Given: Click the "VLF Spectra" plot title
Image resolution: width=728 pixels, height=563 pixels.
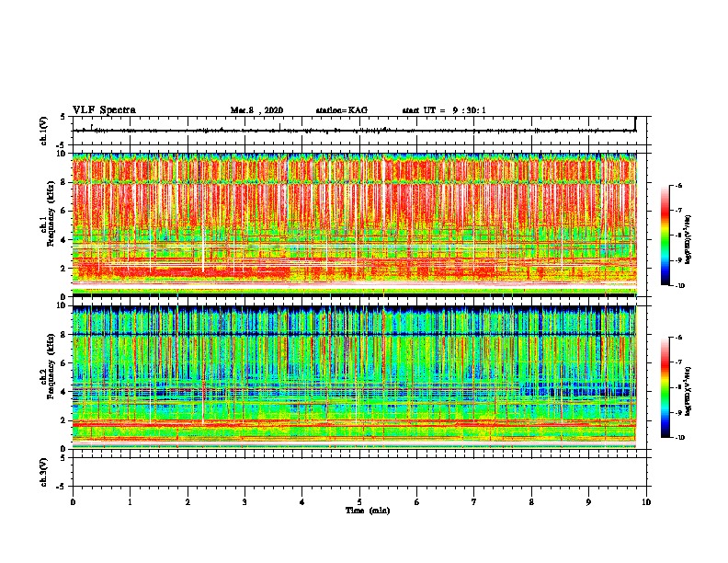Looking at the screenshot, I should [104, 110].
